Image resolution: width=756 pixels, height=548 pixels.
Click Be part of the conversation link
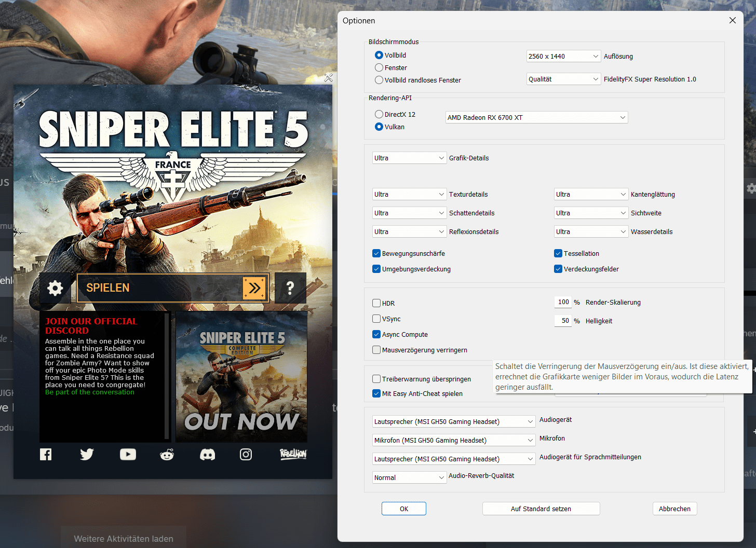click(x=90, y=392)
